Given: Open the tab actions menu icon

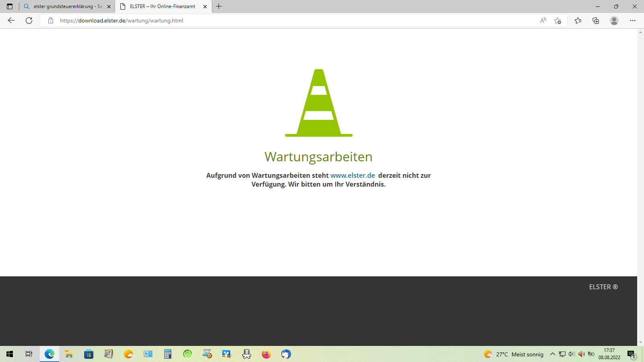Looking at the screenshot, I should (x=10, y=6).
